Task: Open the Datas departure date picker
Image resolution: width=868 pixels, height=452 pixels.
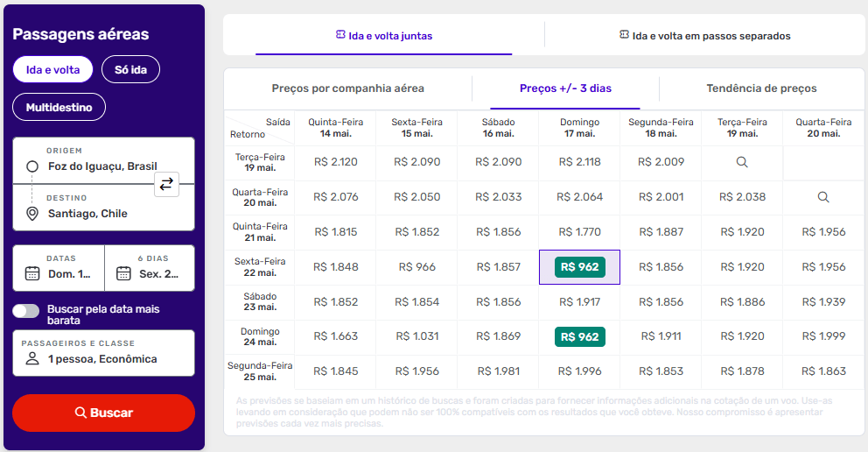Action: point(59,268)
